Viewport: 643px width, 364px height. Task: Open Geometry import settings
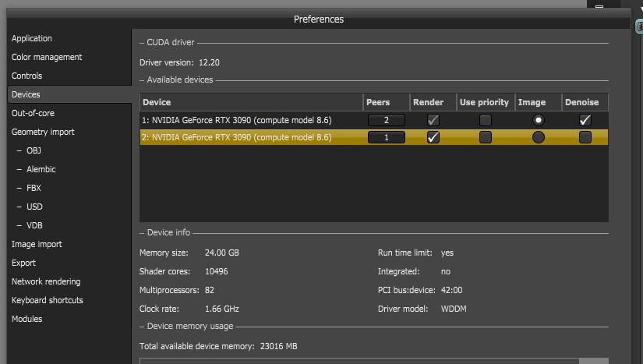(43, 132)
